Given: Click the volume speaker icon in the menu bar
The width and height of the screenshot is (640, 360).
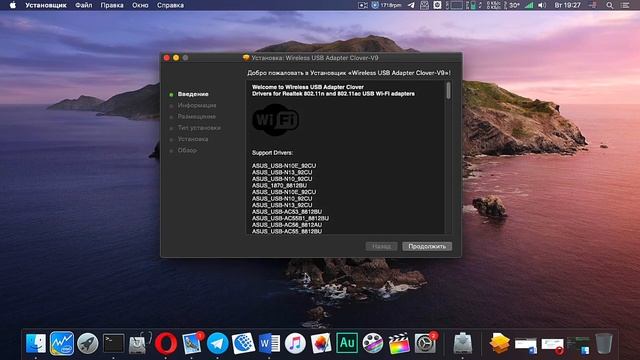Looking at the screenshot, I should coord(542,5).
